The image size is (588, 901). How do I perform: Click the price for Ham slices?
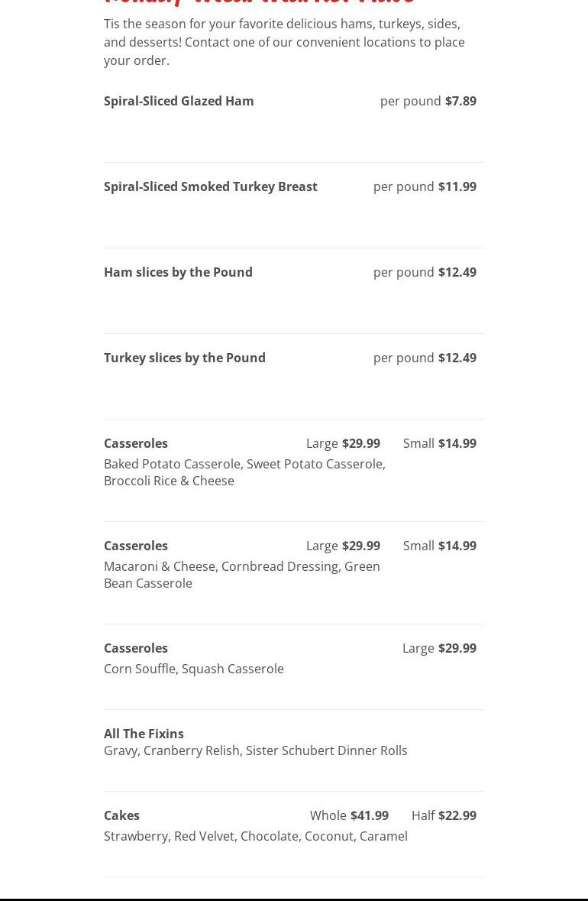(457, 272)
